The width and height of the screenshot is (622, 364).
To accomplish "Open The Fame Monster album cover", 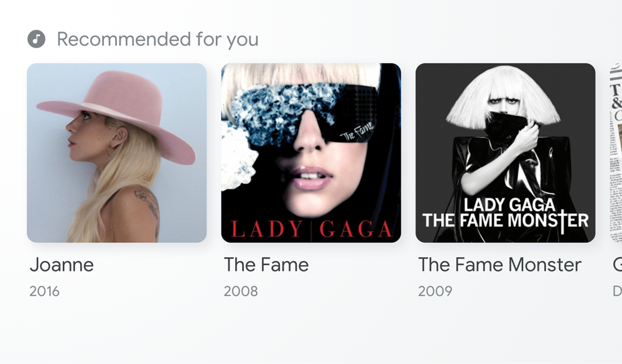I will coord(505,153).
